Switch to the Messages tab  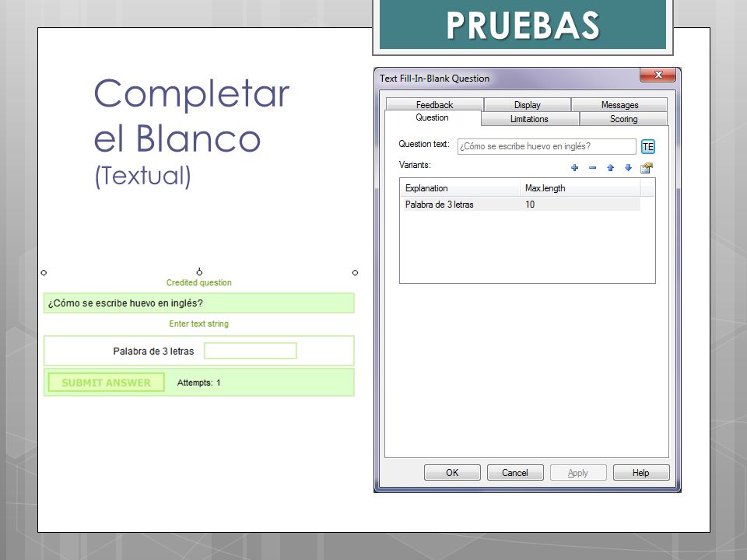coord(619,104)
